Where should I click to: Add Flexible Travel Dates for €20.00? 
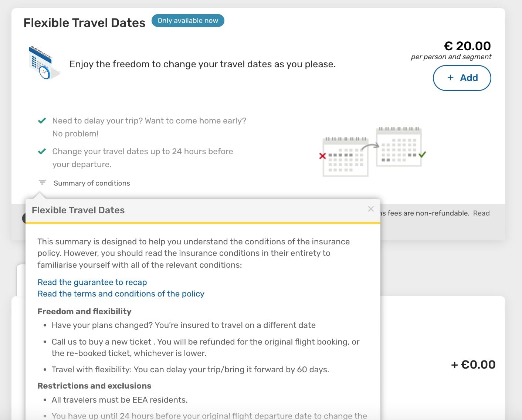[462, 78]
